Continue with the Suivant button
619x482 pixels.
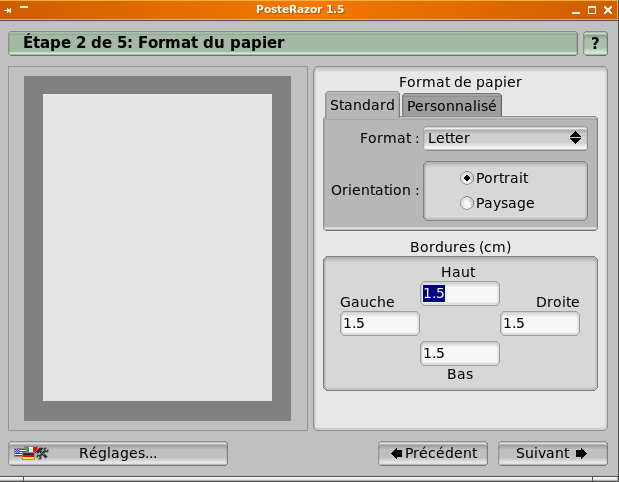(x=553, y=453)
